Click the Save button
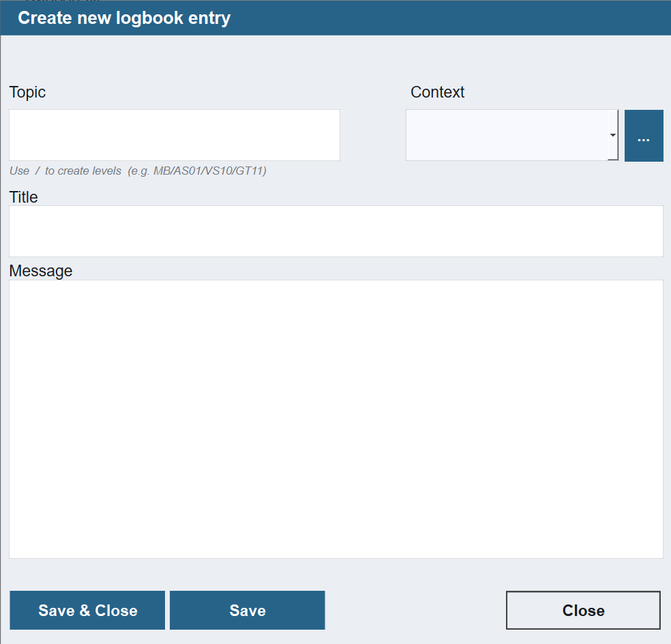 pos(248,610)
